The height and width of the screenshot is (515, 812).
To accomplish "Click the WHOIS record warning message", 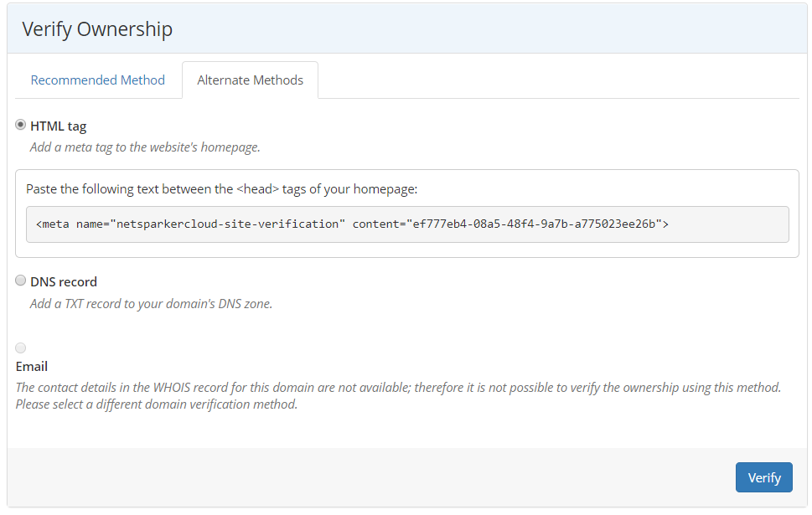I will (x=402, y=394).
